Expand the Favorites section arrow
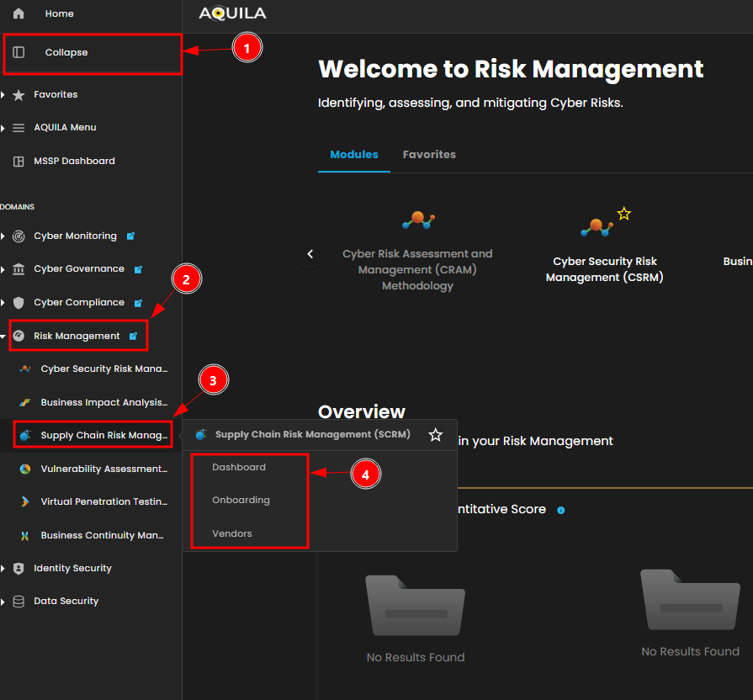This screenshot has width=753, height=700. point(3,95)
